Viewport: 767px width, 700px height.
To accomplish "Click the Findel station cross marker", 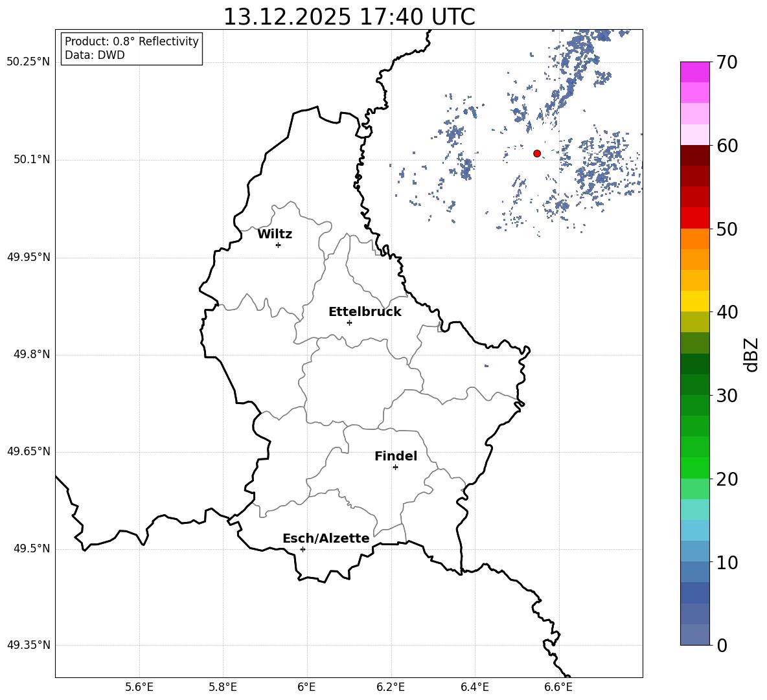I will pos(395,468).
